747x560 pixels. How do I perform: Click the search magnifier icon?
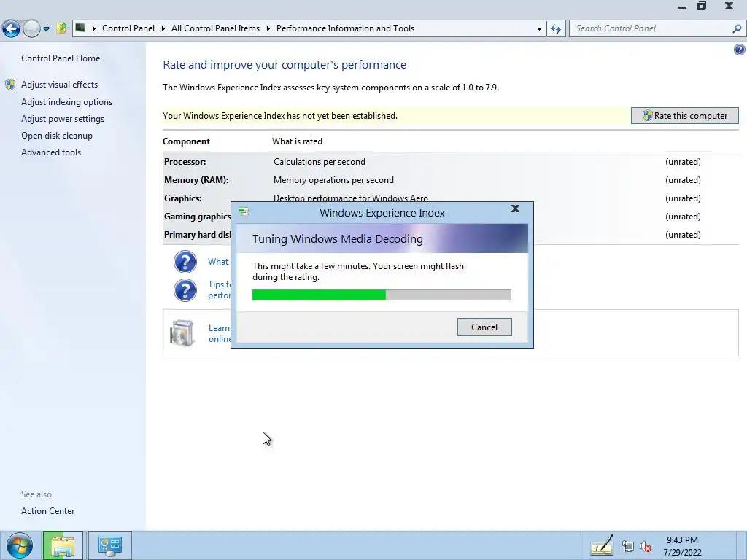coord(737,28)
